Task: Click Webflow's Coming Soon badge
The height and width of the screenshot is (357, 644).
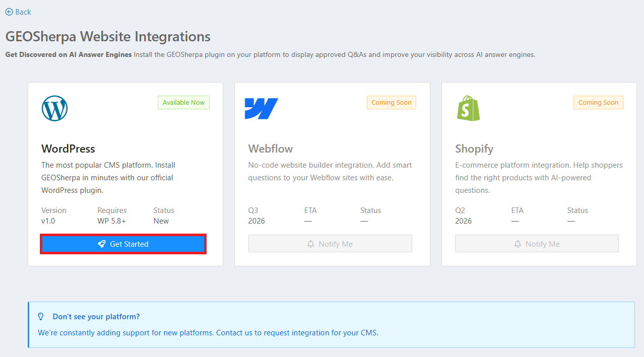Action: pyautogui.click(x=392, y=102)
